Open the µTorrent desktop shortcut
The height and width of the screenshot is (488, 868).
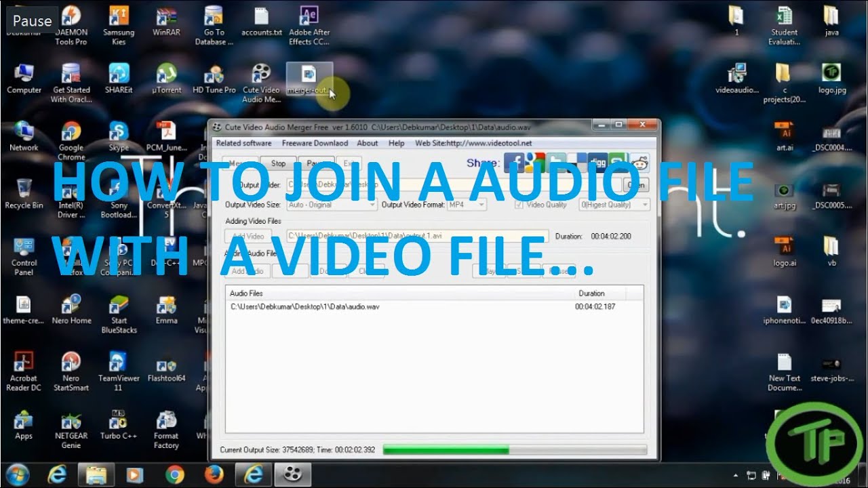pos(167,79)
